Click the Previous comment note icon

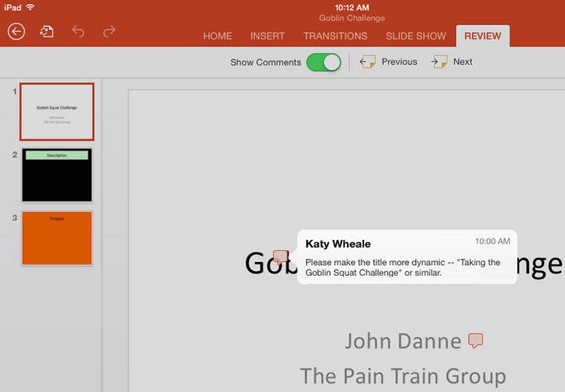click(x=367, y=62)
